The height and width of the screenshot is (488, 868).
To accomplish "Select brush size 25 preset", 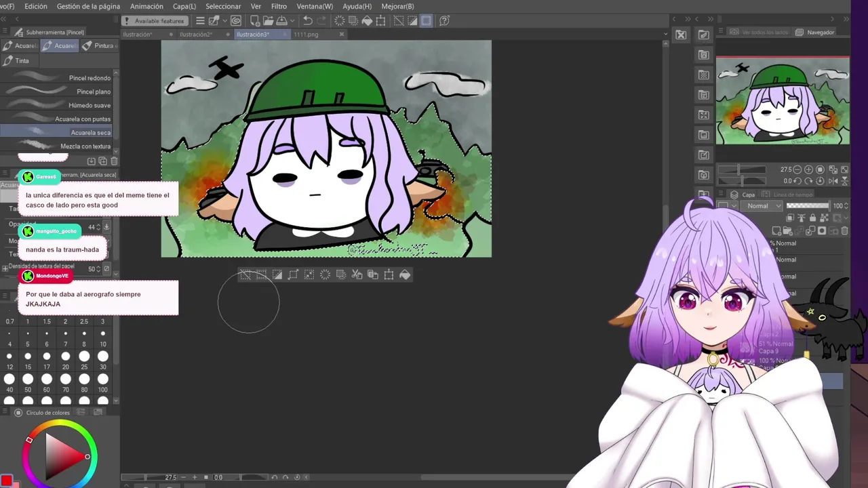I will pos(84,360).
